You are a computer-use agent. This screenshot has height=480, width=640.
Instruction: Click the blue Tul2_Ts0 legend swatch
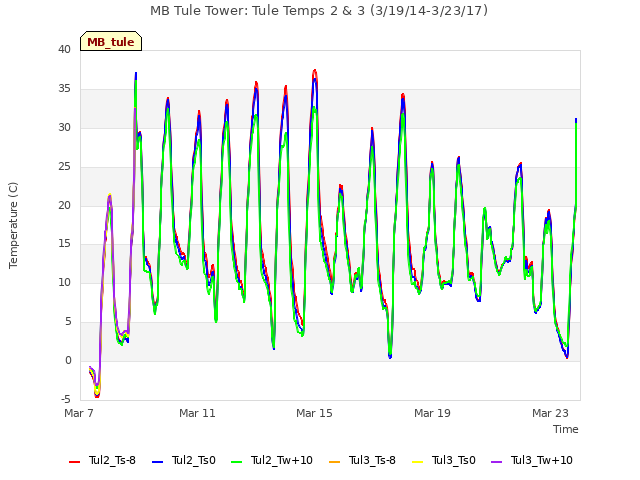158,462
